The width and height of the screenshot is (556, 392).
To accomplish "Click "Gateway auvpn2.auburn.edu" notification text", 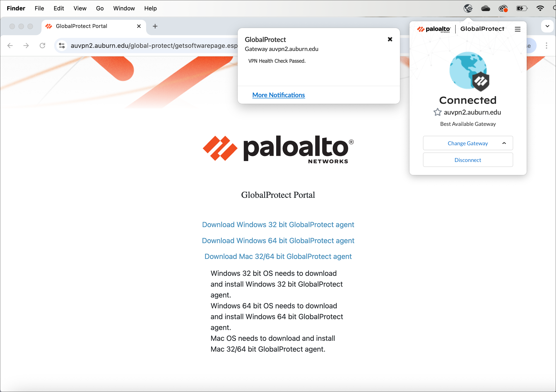I will 281,49.
